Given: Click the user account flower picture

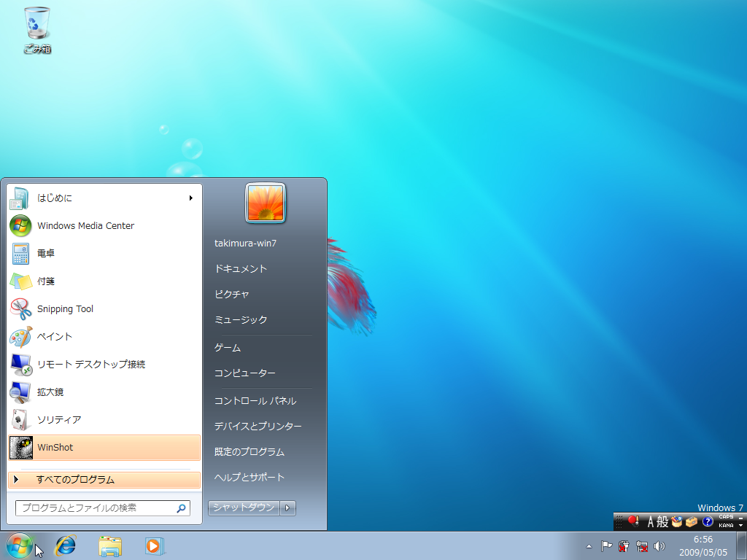Looking at the screenshot, I should pyautogui.click(x=266, y=203).
